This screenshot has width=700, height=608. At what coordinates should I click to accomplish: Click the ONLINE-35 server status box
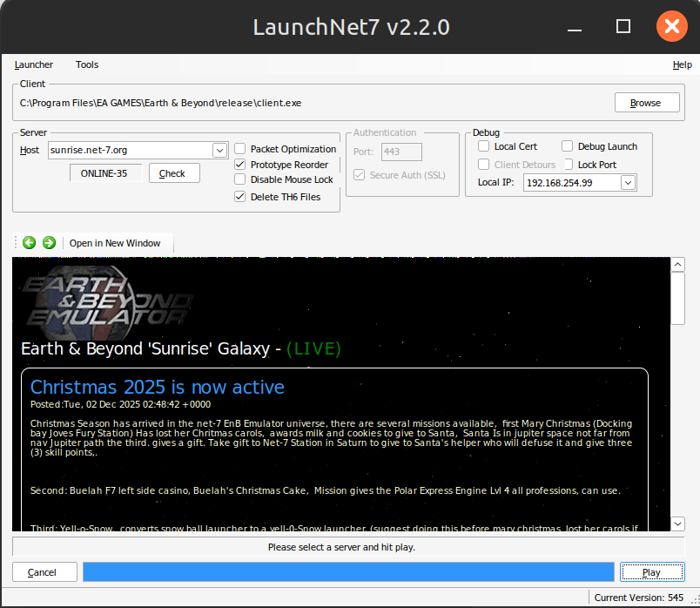105,173
